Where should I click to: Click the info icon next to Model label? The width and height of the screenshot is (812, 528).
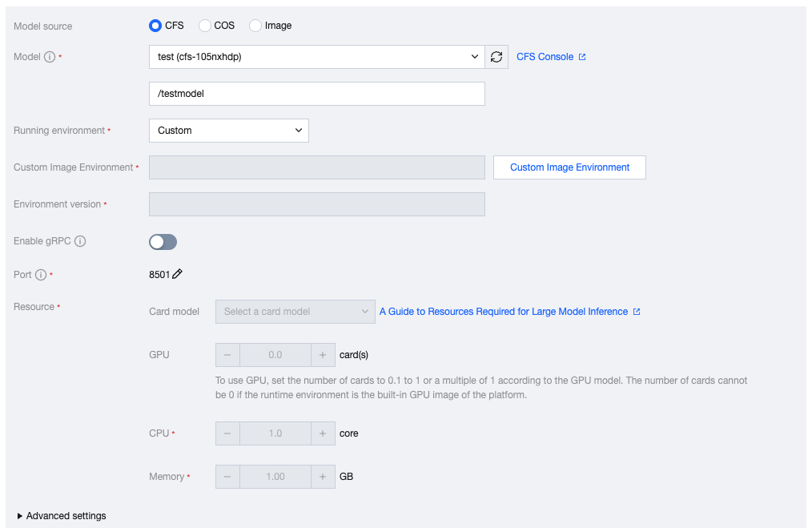coord(50,57)
